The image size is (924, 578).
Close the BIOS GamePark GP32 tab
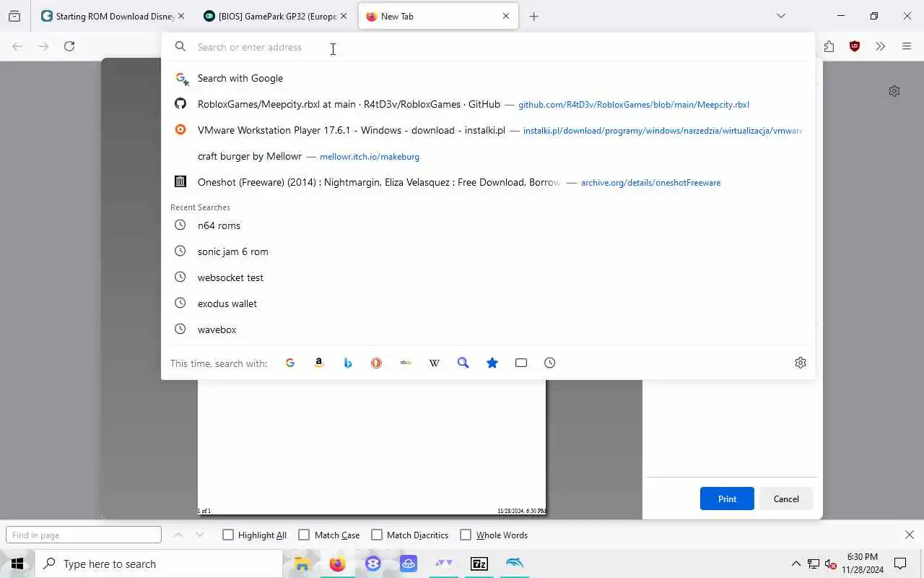(x=344, y=16)
